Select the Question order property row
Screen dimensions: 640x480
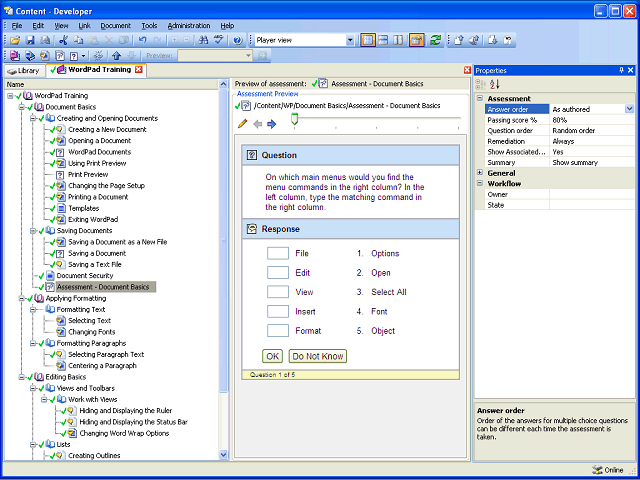coord(559,131)
